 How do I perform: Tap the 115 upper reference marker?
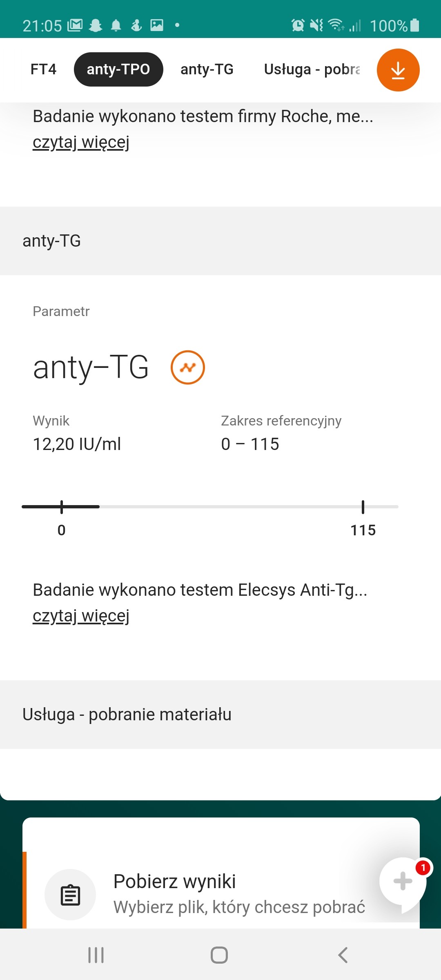(363, 507)
